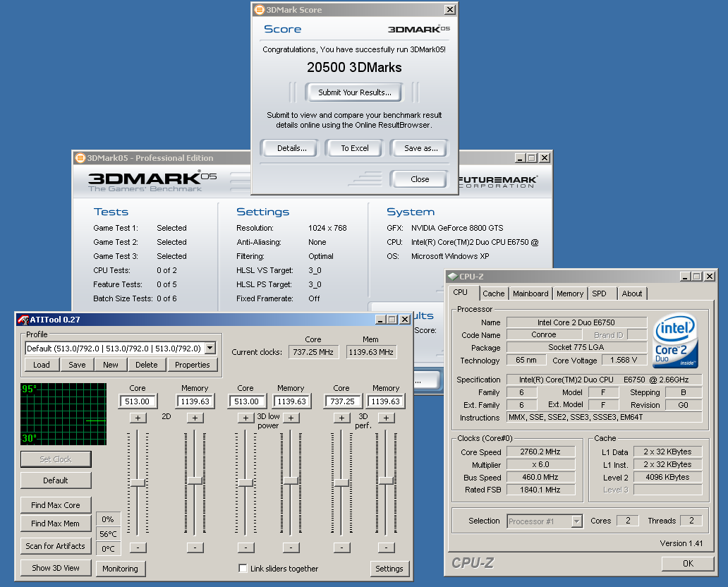Load a profile in ATITool
The height and width of the screenshot is (587, 728).
click(x=42, y=365)
